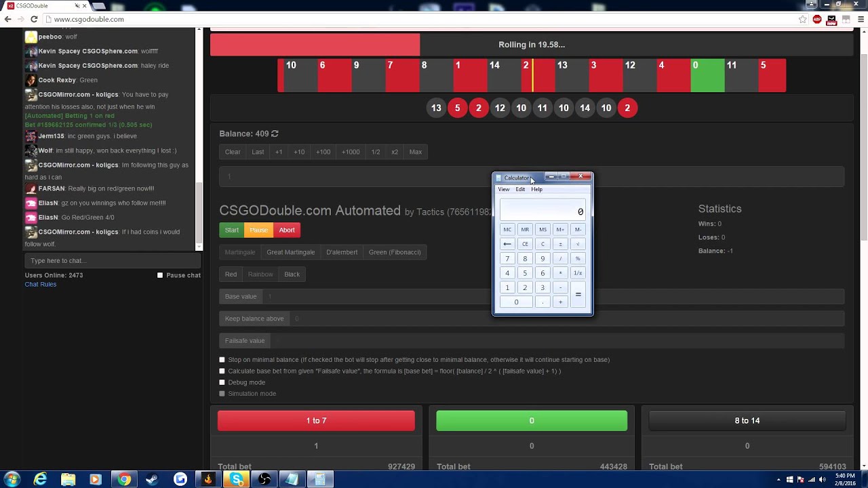Click Chrome user profile button

811,4
